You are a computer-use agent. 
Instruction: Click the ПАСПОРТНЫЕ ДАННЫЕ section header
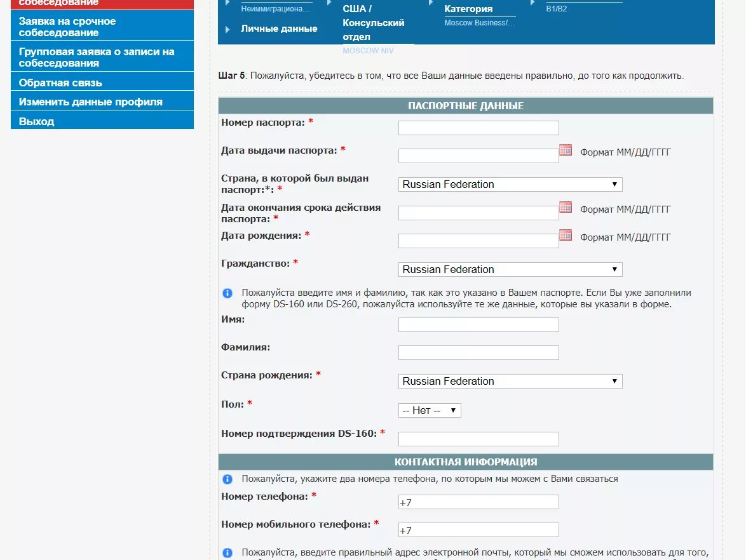pos(466,105)
